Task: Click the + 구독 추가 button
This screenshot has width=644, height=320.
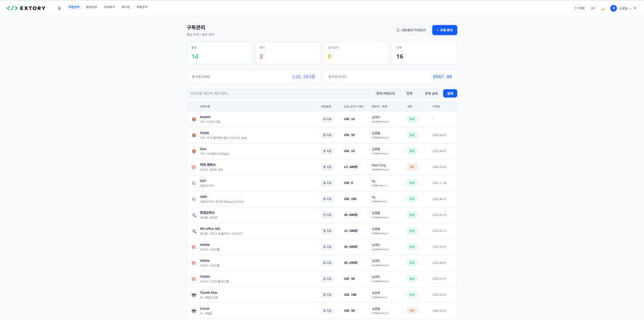Action: point(444,30)
